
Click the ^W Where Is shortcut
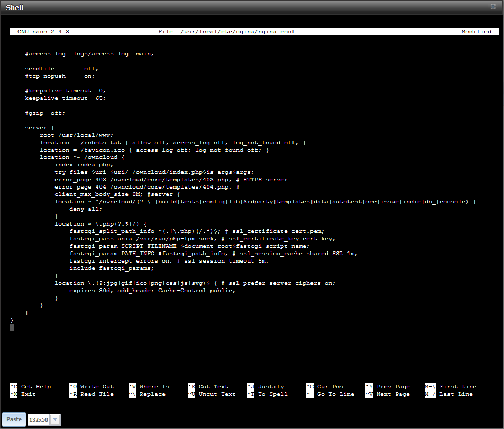[x=149, y=387]
